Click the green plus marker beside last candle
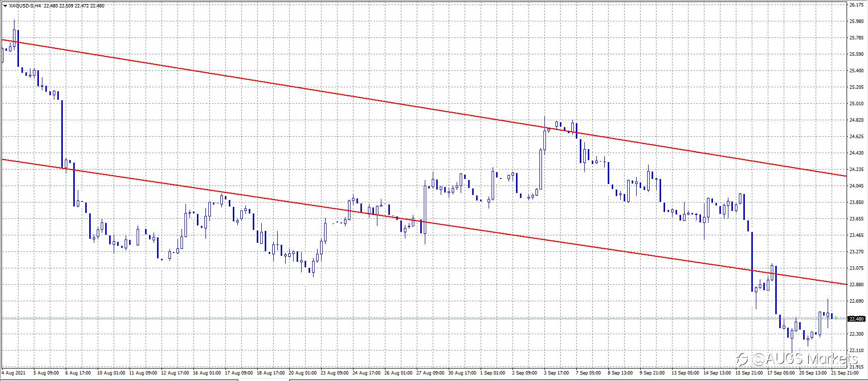Viewport: 868px width, 381px height. 835,318
